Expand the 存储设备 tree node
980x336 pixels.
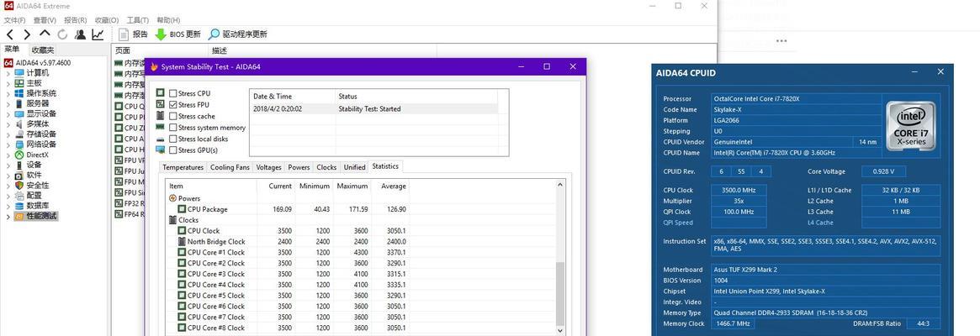8,134
